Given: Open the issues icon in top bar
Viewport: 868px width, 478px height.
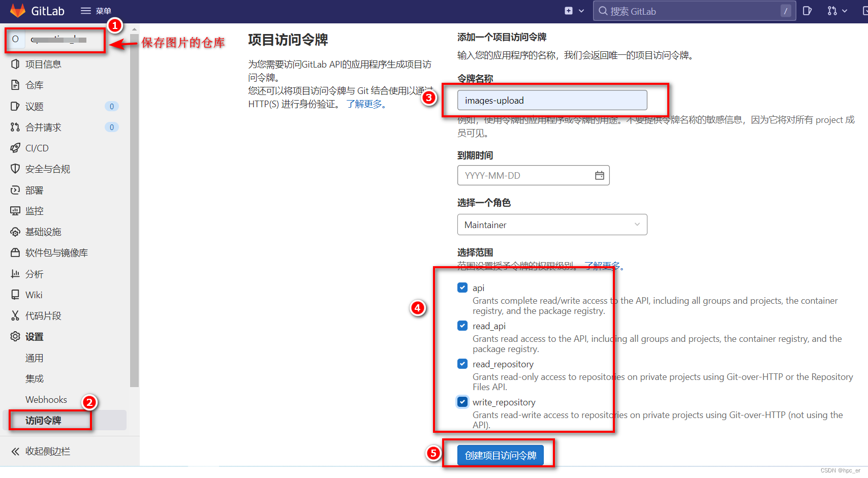Looking at the screenshot, I should tap(807, 11).
